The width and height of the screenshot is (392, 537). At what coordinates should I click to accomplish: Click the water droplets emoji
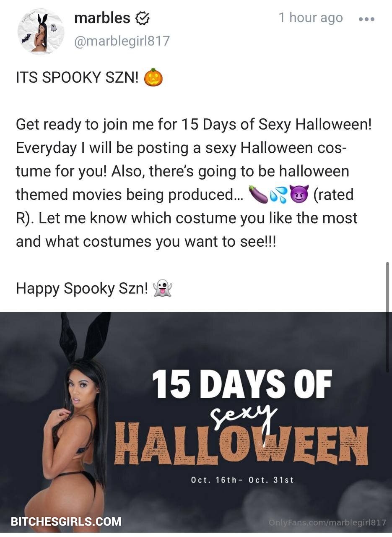point(279,195)
